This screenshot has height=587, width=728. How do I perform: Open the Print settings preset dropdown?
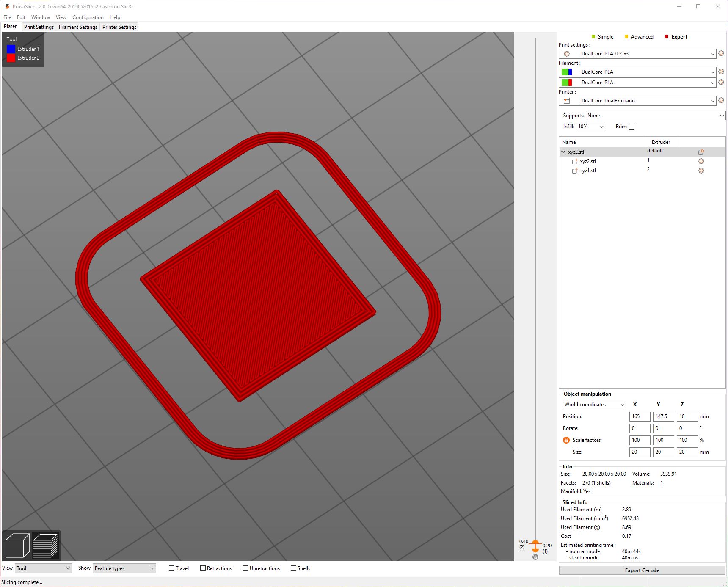click(x=637, y=54)
